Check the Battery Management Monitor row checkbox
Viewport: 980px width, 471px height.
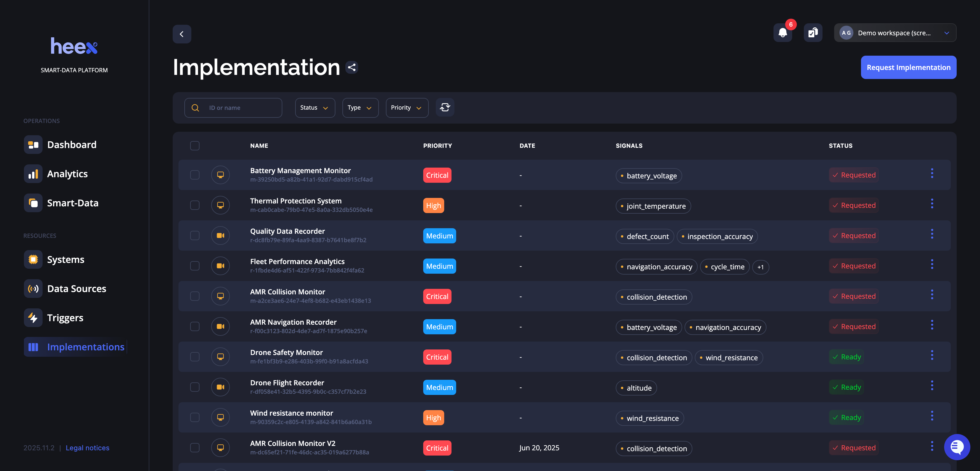tap(195, 175)
